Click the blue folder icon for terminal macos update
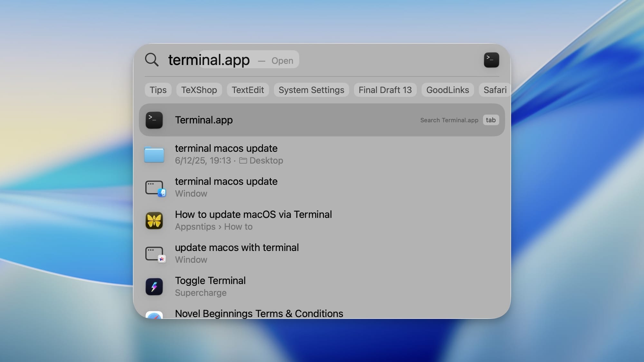The width and height of the screenshot is (644, 362). (x=154, y=154)
